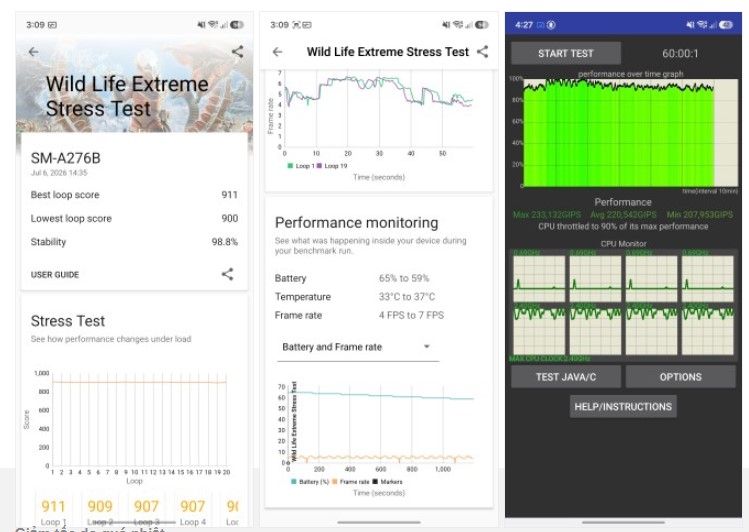Viewport: 749px width, 532px height.
Task: Click the Max 233,132GIPS value
Action: pos(547,214)
